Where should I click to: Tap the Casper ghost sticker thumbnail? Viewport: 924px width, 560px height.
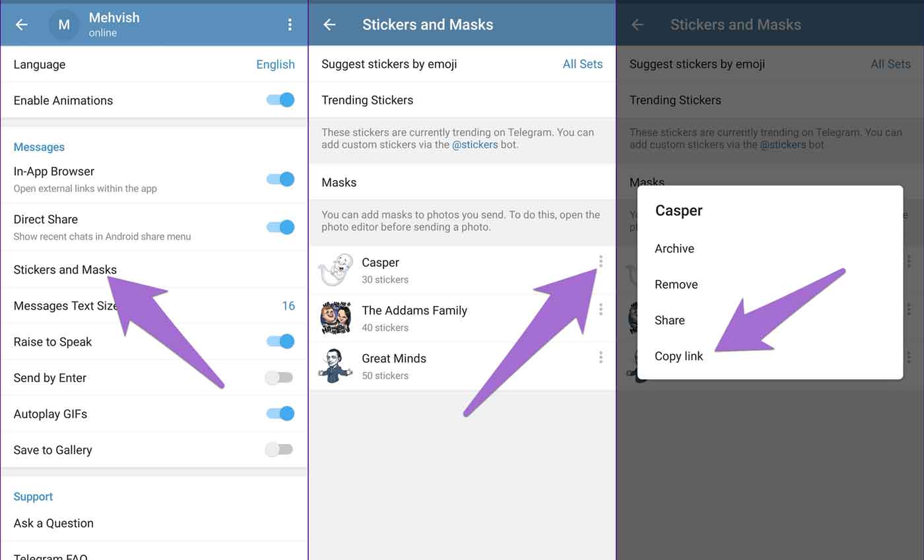click(335, 270)
